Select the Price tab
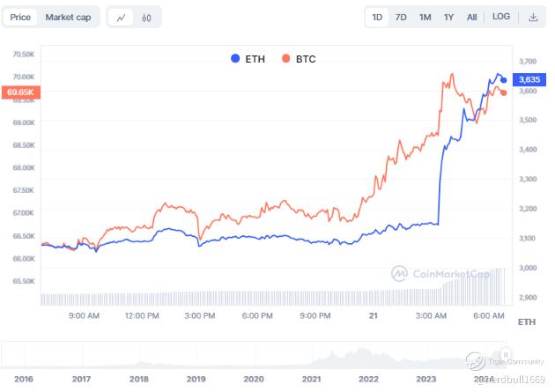 (x=21, y=17)
